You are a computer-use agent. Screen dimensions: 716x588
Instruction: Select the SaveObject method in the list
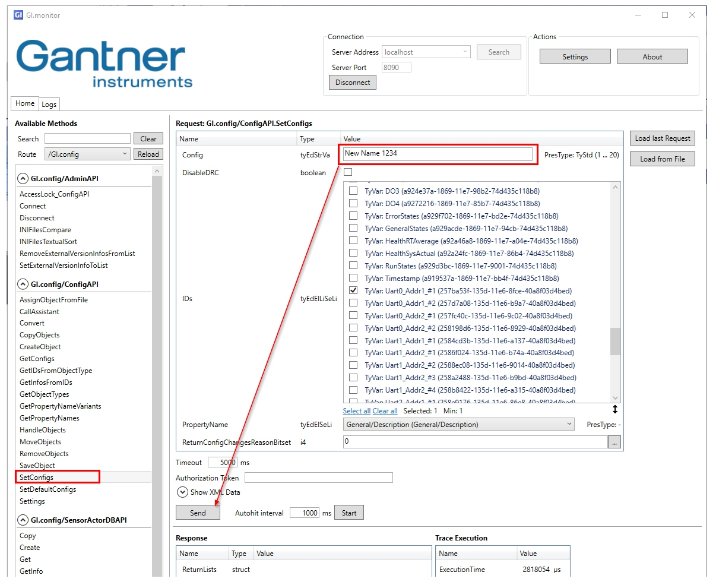point(37,465)
